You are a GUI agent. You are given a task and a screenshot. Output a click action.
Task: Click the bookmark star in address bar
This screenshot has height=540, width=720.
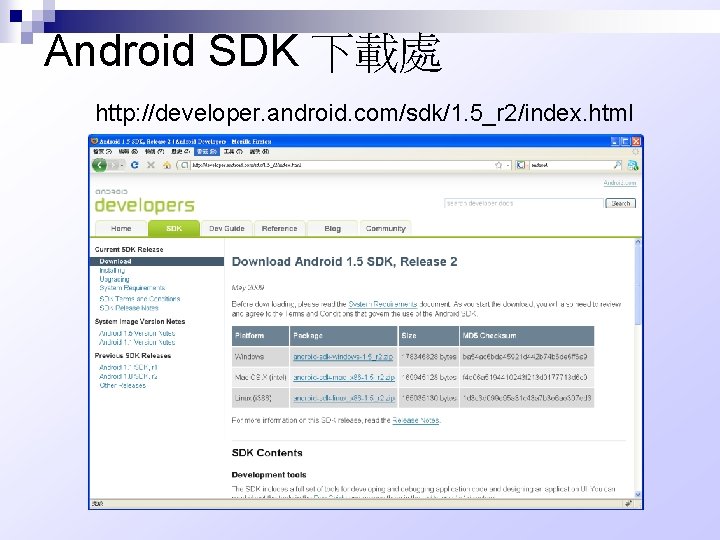pos(498,165)
